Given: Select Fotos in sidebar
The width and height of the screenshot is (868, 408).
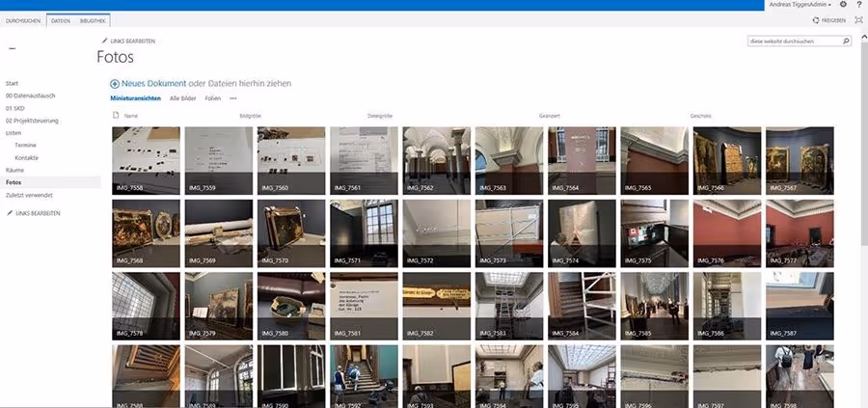Looking at the screenshot, I should pyautogui.click(x=14, y=182).
